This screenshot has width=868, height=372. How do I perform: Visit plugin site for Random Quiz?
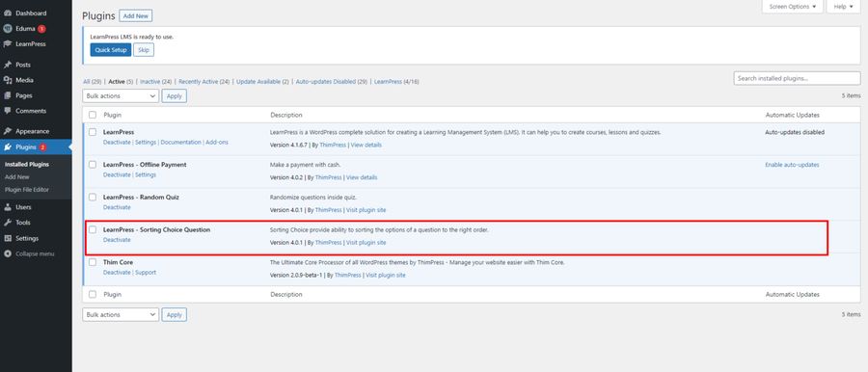click(366, 210)
